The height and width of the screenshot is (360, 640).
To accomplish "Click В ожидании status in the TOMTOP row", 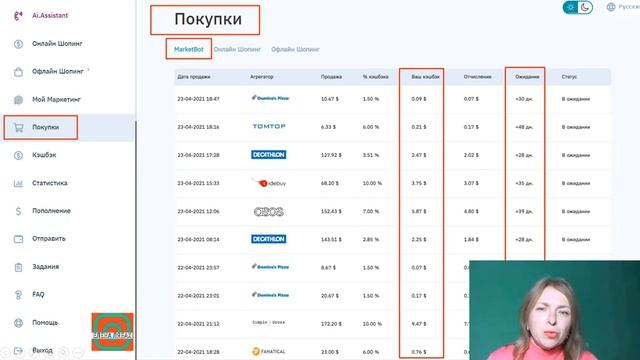I will (576, 127).
